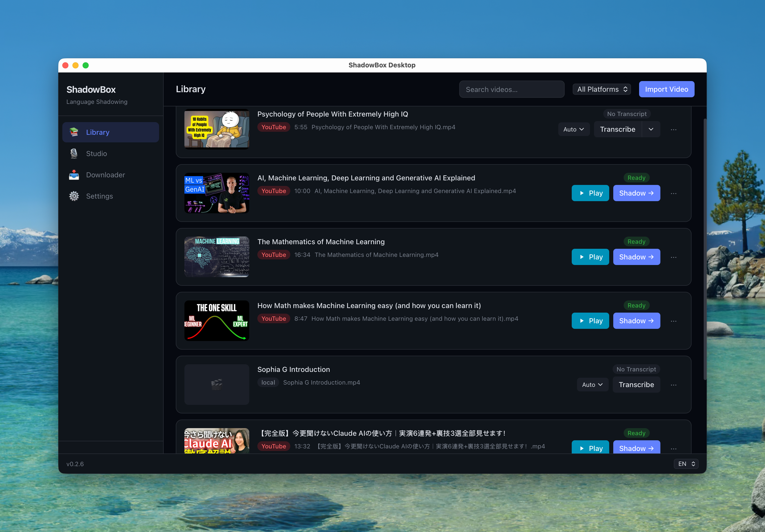Play The Mathematics of Machine Learning
Viewport: 765px width, 532px height.
[x=590, y=257]
